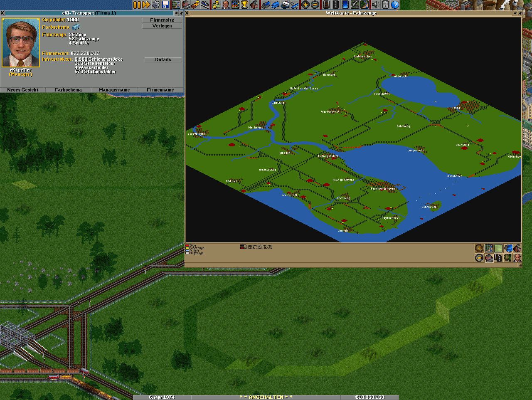Open the sound and music menu
The image size is (532, 400).
point(376,5)
